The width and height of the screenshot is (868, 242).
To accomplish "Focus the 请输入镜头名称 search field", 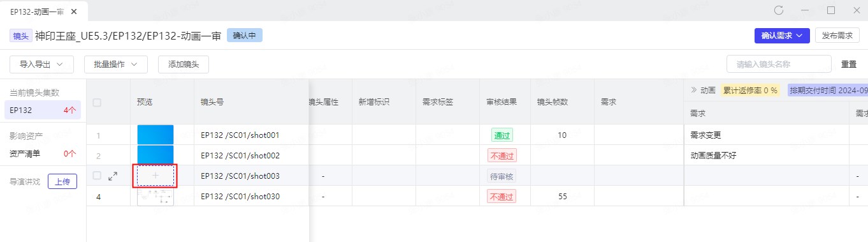I will point(779,64).
